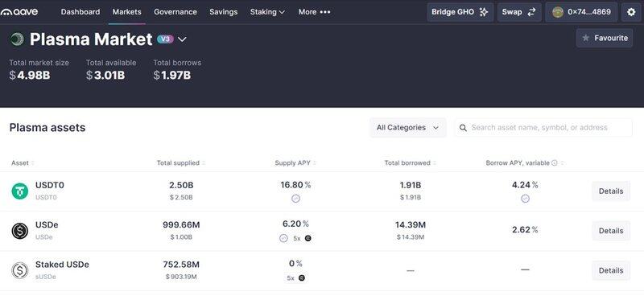
Task: Click the 14.39M total borrowed value
Action: pos(411,225)
